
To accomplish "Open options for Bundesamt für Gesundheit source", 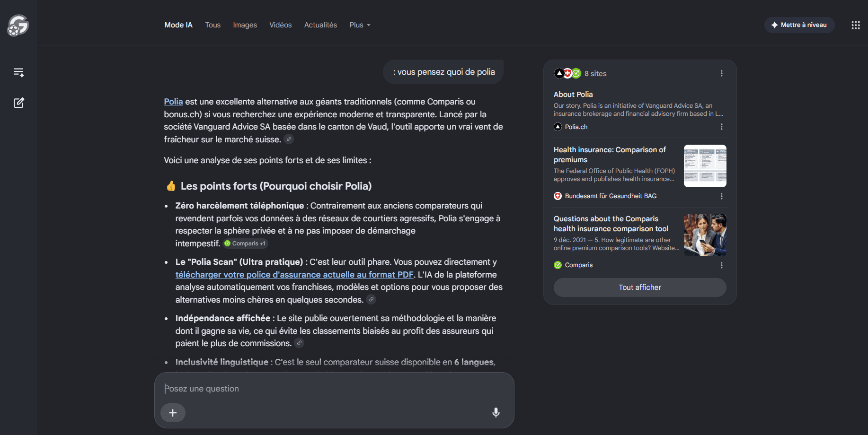I will [x=721, y=196].
